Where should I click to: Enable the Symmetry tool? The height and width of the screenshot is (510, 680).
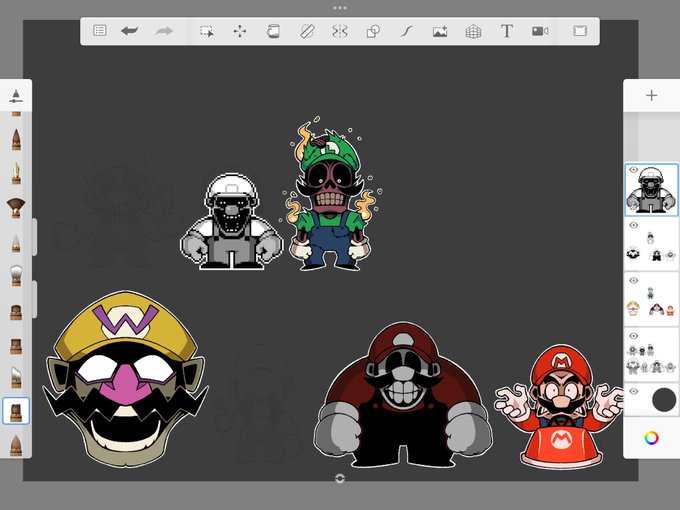coord(340,31)
